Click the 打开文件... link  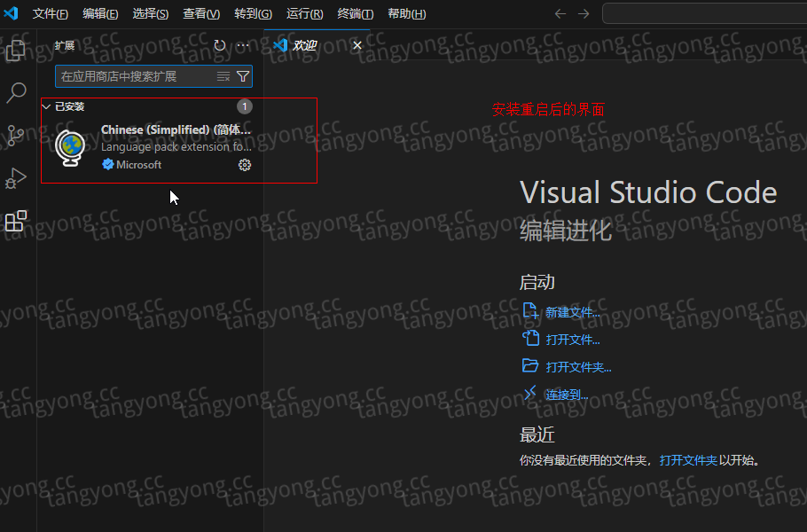click(x=572, y=340)
